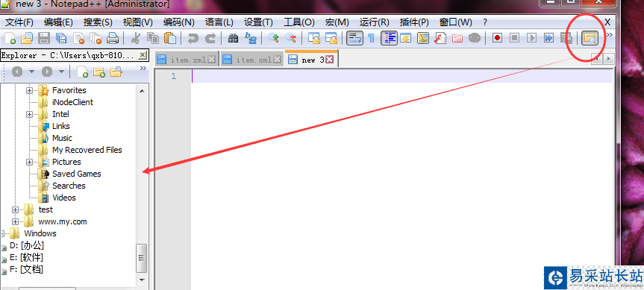644x290 pixels.
Task: Open the Replace dialog icon
Action: click(x=250, y=38)
